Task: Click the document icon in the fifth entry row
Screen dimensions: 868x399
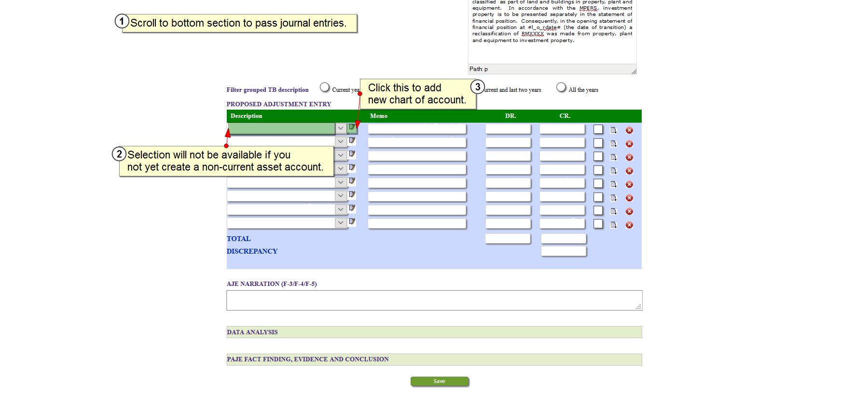Action: click(613, 185)
